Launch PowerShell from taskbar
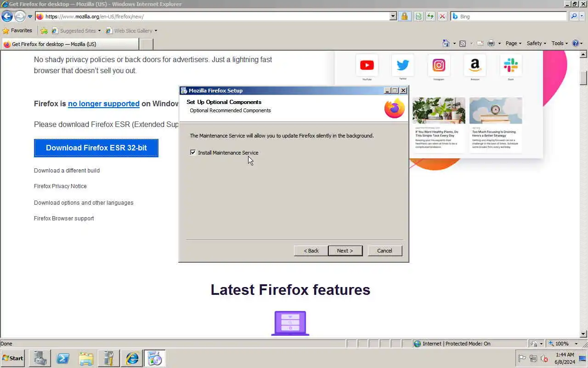Viewport: 588px width, 368px height. coord(62,358)
